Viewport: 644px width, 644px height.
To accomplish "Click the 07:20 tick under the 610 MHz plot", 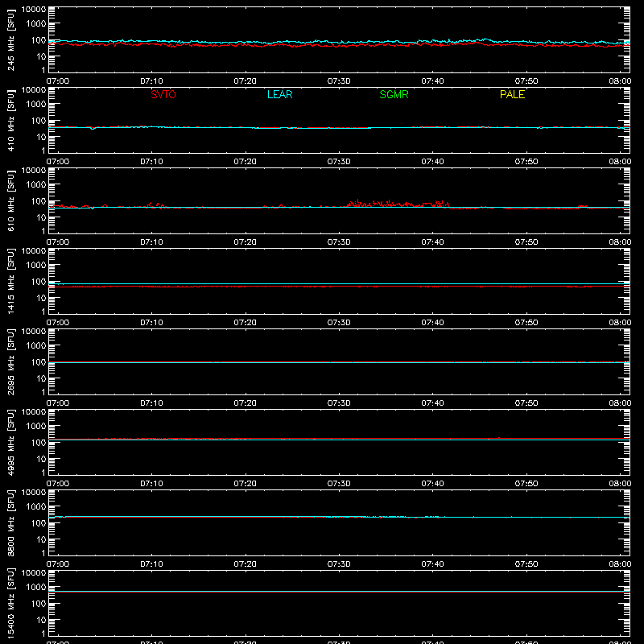I will pos(246,242).
